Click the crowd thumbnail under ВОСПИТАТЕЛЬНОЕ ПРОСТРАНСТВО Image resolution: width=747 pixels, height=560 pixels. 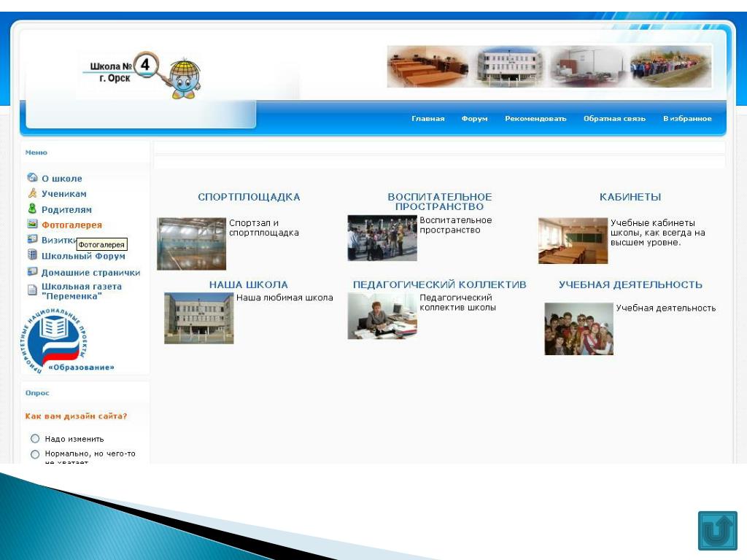382,238
